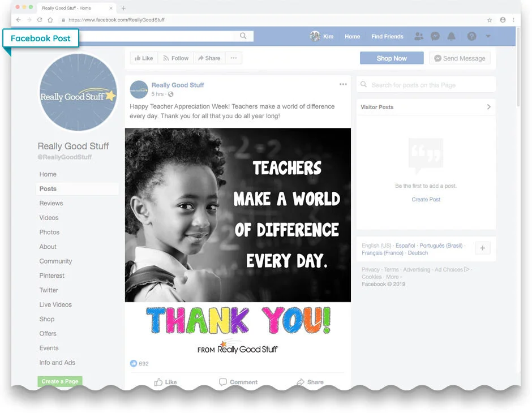Open the Really Good Stuff post author link
This screenshot has height=413, width=532.
178,85
